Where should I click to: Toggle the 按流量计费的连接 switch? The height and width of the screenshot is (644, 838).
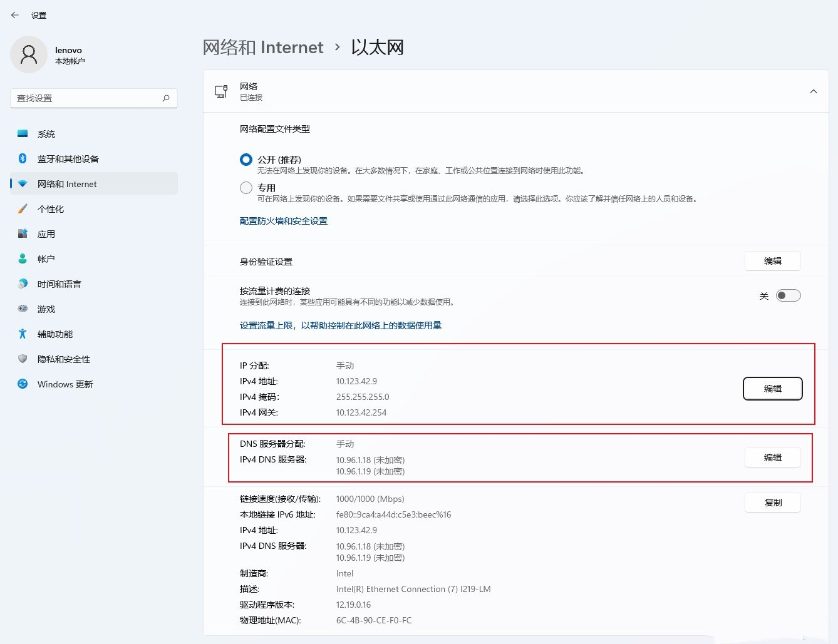coord(788,296)
